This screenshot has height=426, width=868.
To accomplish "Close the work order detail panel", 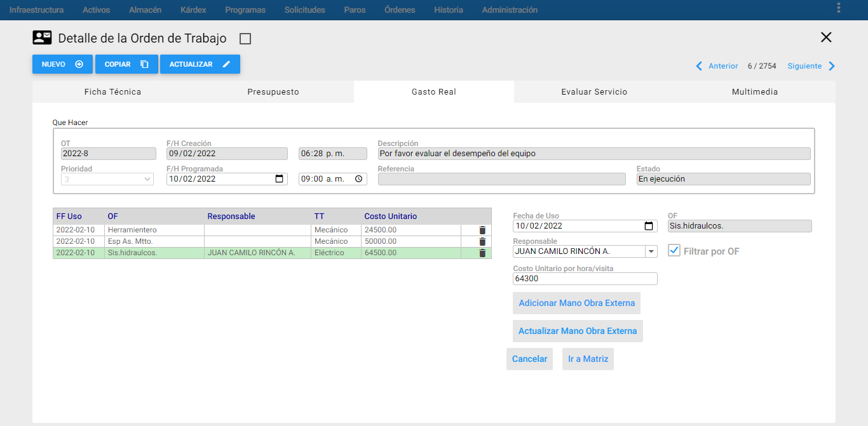I will (826, 37).
